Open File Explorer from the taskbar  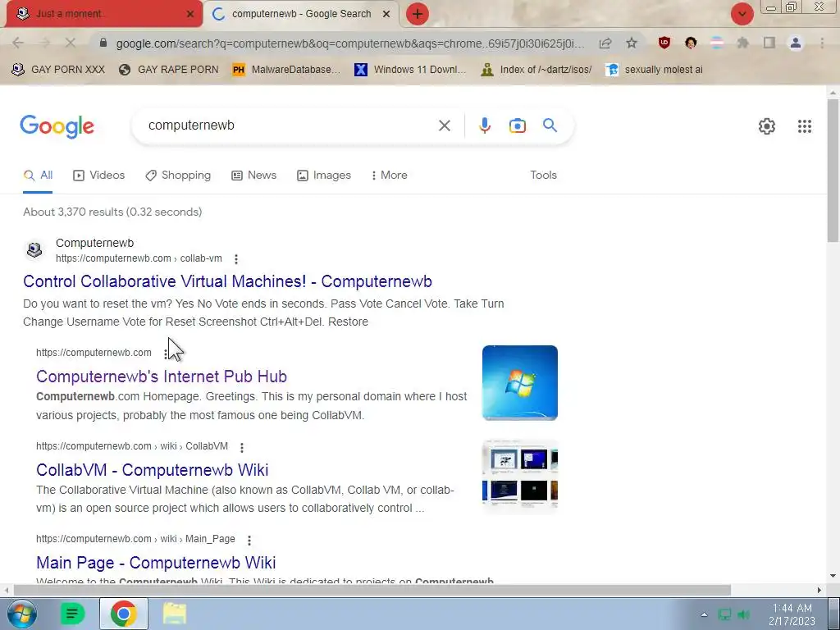click(175, 614)
